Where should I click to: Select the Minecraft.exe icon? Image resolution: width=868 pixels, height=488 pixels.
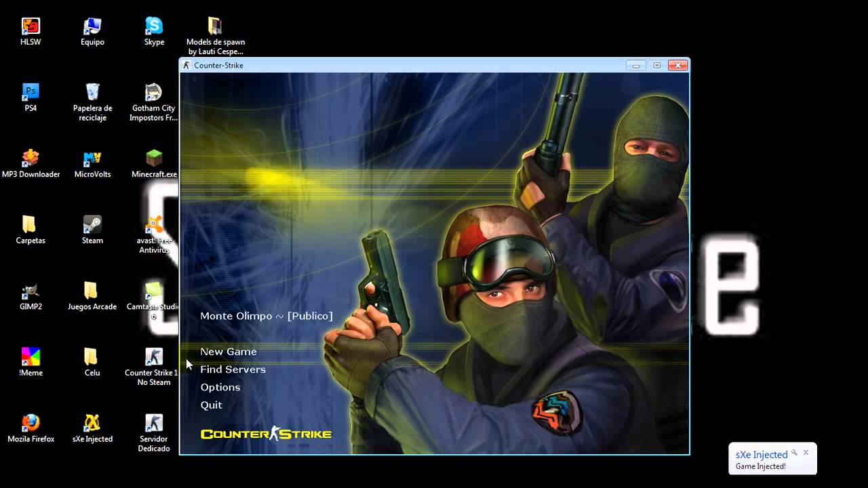(154, 164)
